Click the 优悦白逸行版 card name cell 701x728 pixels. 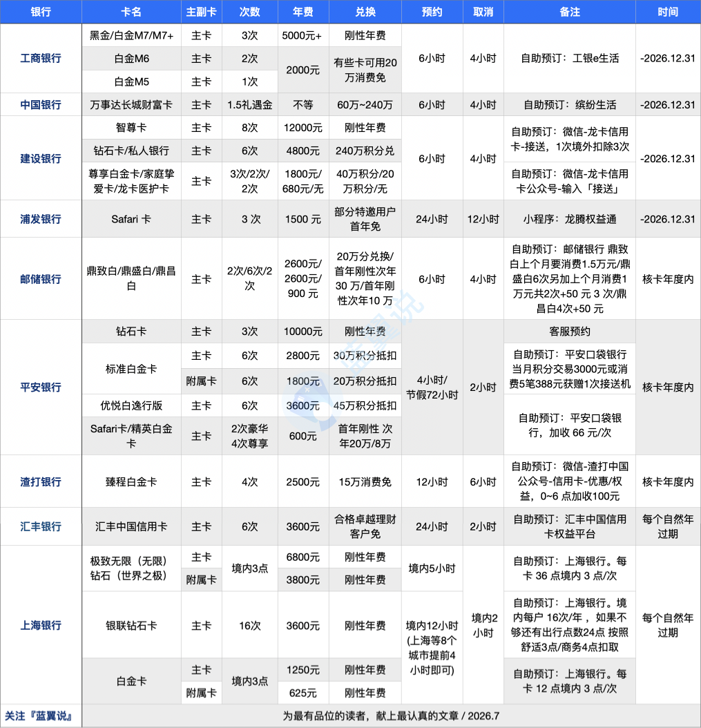point(131,405)
